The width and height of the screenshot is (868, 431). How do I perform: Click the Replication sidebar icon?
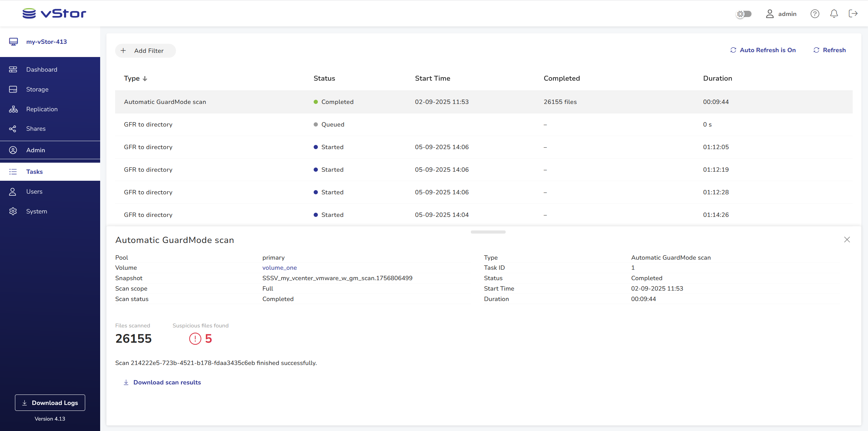[x=13, y=109]
